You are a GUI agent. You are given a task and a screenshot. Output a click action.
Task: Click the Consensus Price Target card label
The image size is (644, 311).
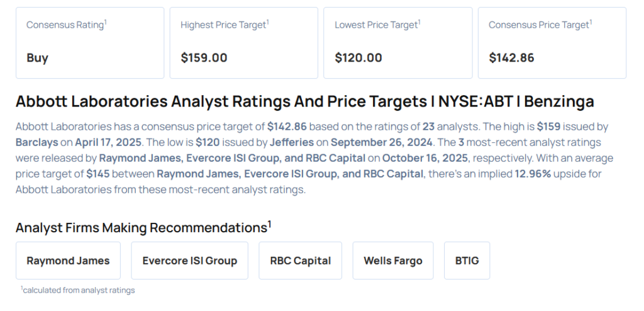540,25
